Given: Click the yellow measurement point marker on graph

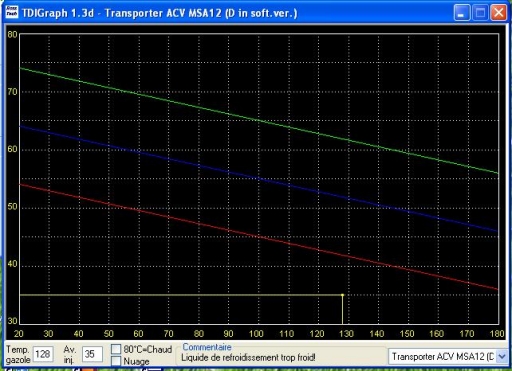Looking at the screenshot, I should click(342, 295).
